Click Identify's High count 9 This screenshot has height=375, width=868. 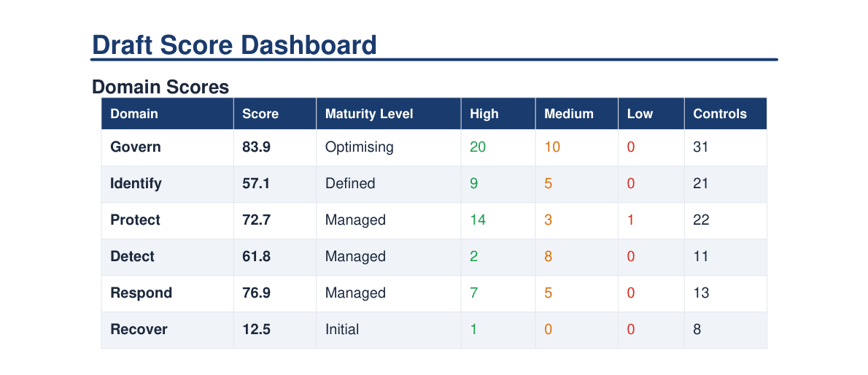click(474, 183)
